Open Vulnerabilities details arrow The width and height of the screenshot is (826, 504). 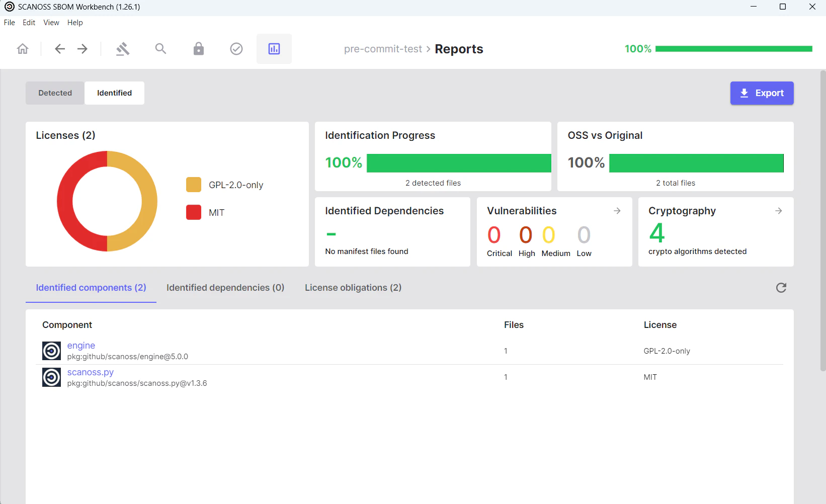(x=617, y=211)
